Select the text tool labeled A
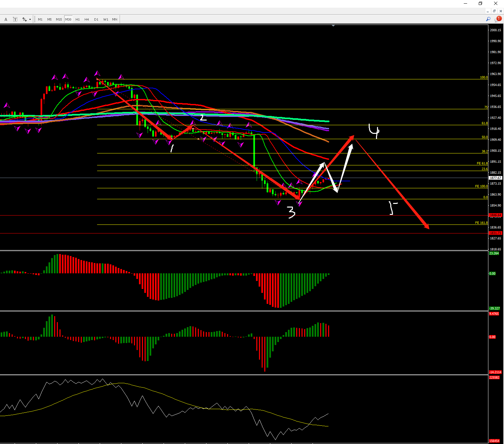 pos(6,20)
